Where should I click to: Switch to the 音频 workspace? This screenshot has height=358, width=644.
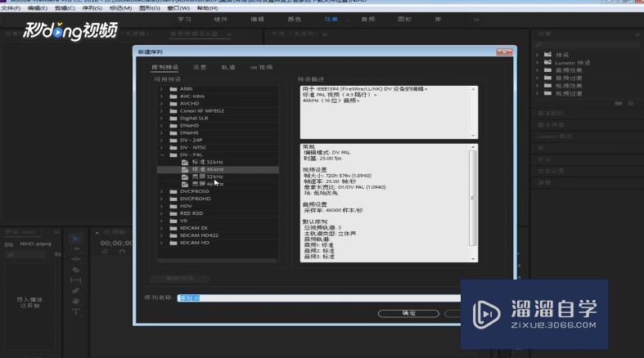click(x=367, y=20)
